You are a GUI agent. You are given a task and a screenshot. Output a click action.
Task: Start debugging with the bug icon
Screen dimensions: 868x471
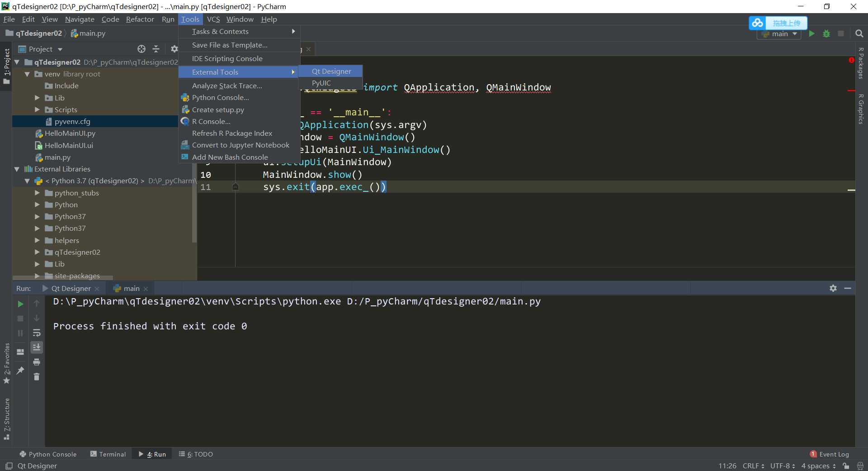click(x=826, y=33)
